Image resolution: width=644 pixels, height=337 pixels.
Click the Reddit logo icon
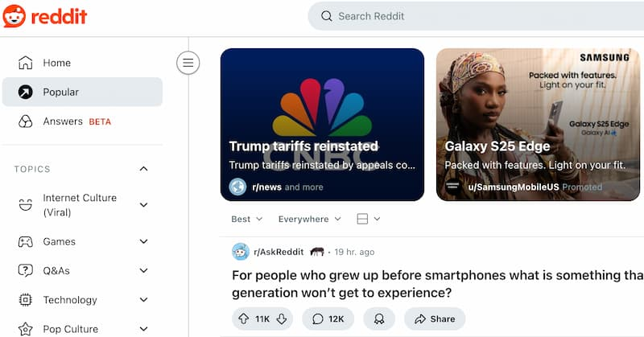[x=14, y=16]
